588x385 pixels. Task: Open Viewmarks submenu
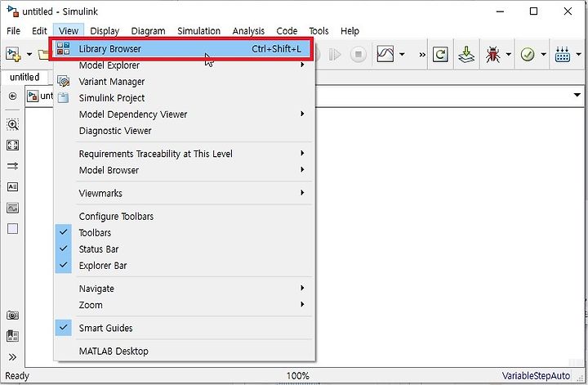[185, 193]
